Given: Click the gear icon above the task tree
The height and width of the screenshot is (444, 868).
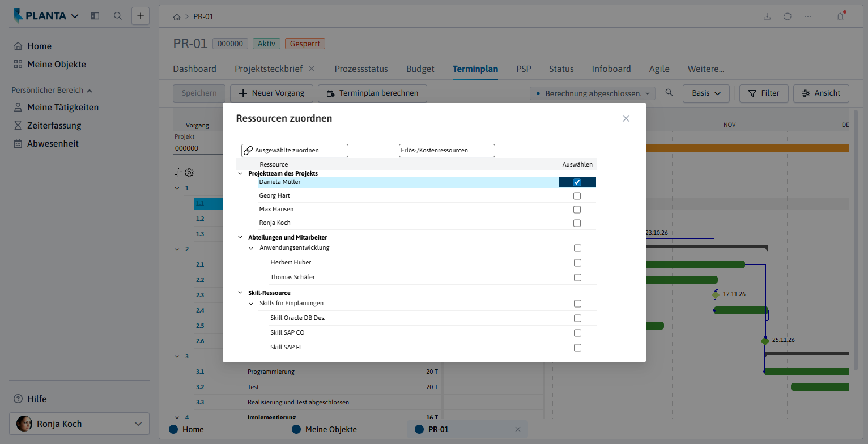Looking at the screenshot, I should pyautogui.click(x=189, y=173).
